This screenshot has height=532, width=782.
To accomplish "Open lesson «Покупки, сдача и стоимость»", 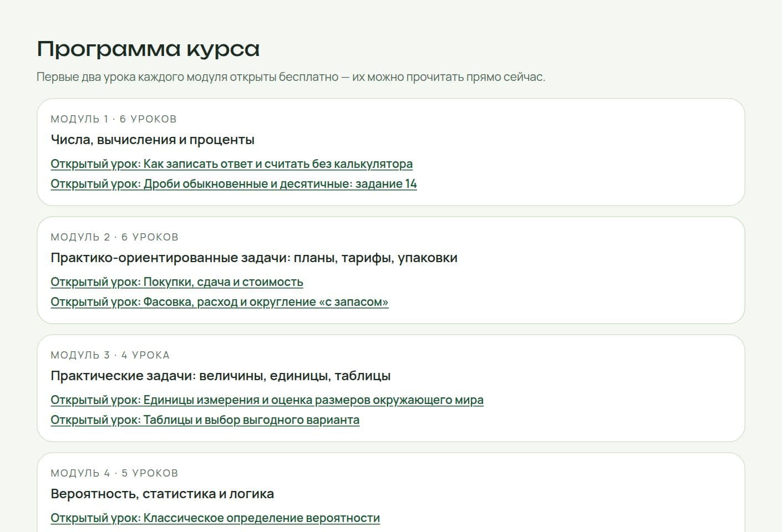I will 177,282.
